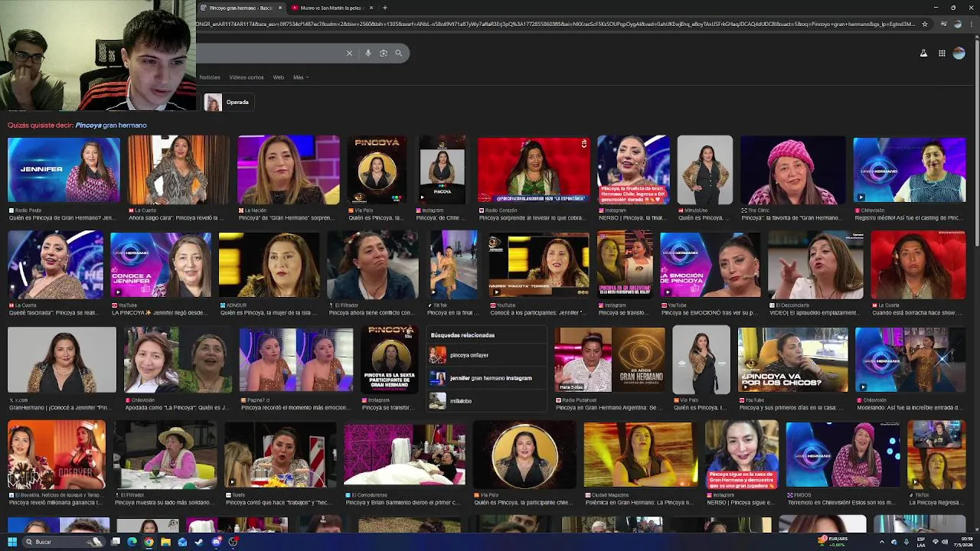
Task: Open the EUR/ARS taskbar widget
Action: [833, 542]
